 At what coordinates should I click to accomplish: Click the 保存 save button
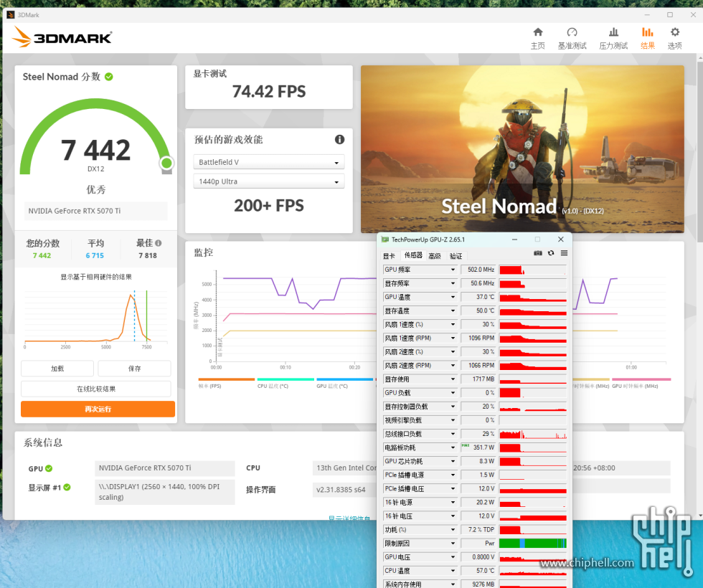(135, 369)
